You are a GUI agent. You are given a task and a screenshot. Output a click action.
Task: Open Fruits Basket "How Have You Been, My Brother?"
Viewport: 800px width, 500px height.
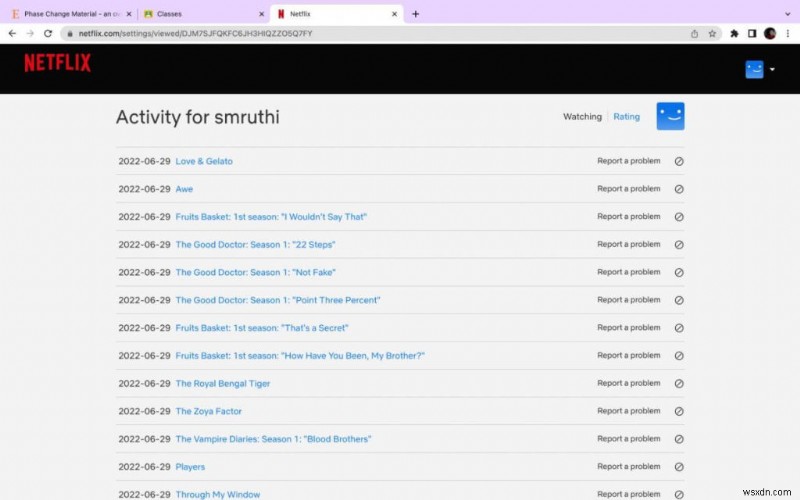[300, 356]
